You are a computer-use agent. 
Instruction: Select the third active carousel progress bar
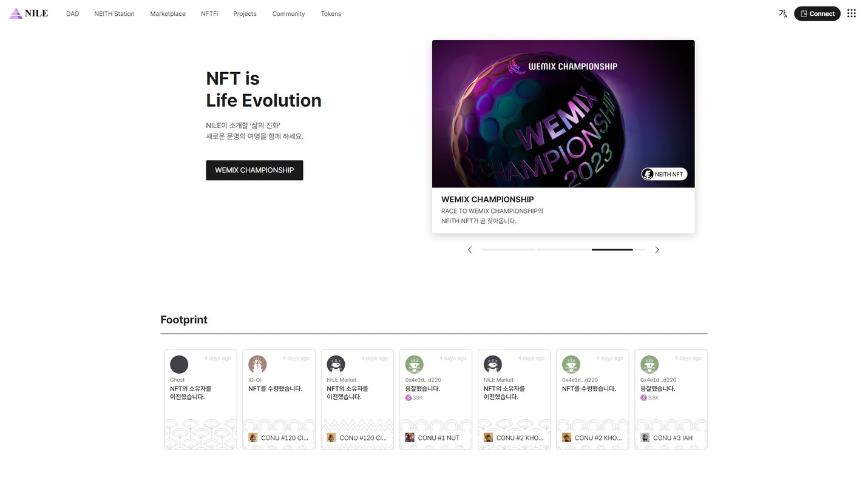(x=618, y=249)
